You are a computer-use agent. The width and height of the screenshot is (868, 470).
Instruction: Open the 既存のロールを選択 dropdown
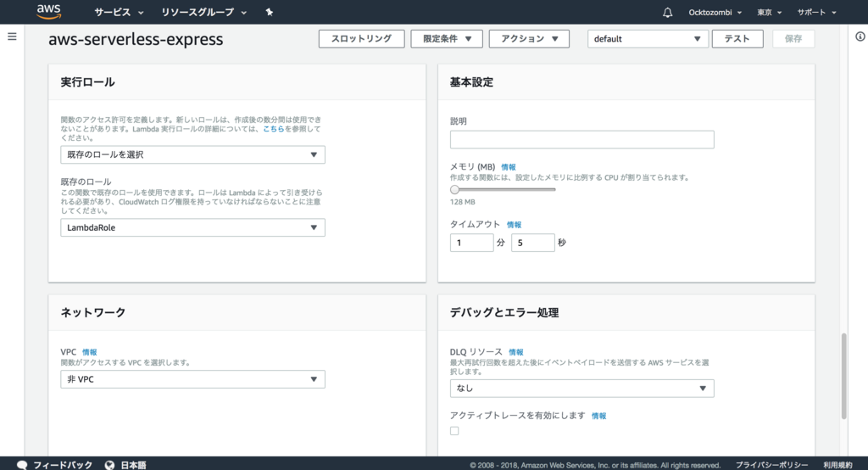[x=192, y=154]
